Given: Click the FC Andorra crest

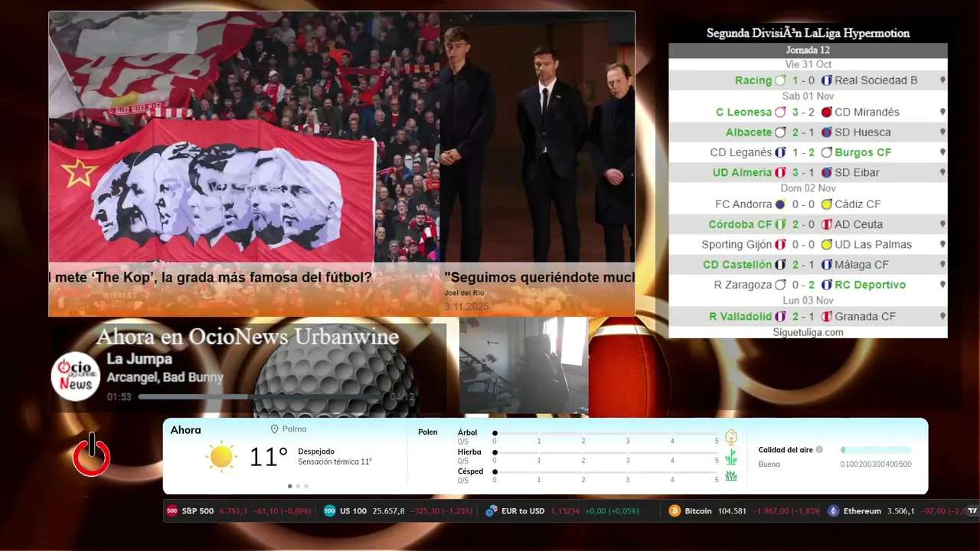Looking at the screenshot, I should point(780,205).
